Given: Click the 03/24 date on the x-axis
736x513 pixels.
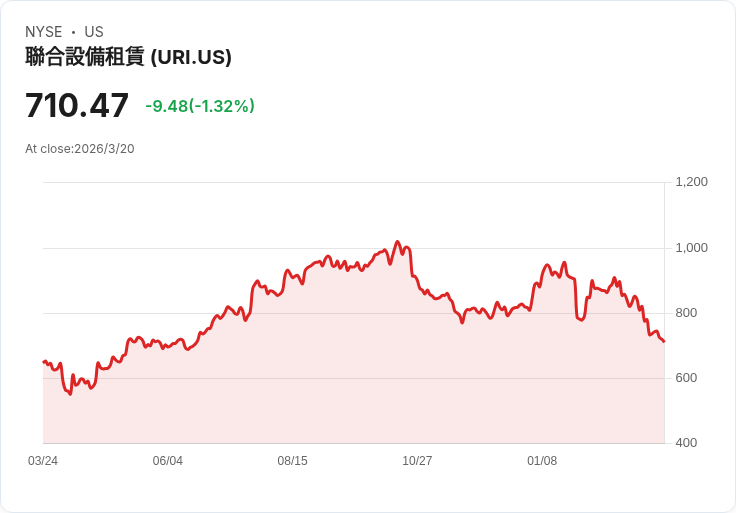Looking at the screenshot, I should tap(43, 461).
